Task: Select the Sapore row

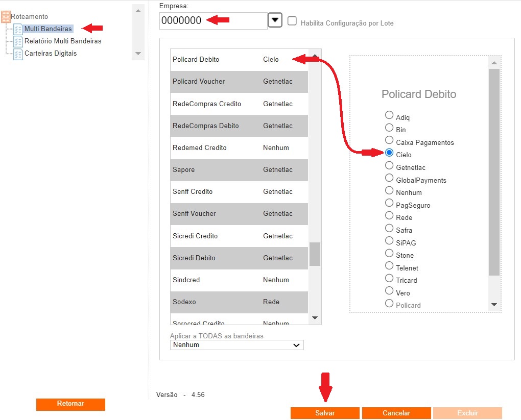Action: [239, 170]
